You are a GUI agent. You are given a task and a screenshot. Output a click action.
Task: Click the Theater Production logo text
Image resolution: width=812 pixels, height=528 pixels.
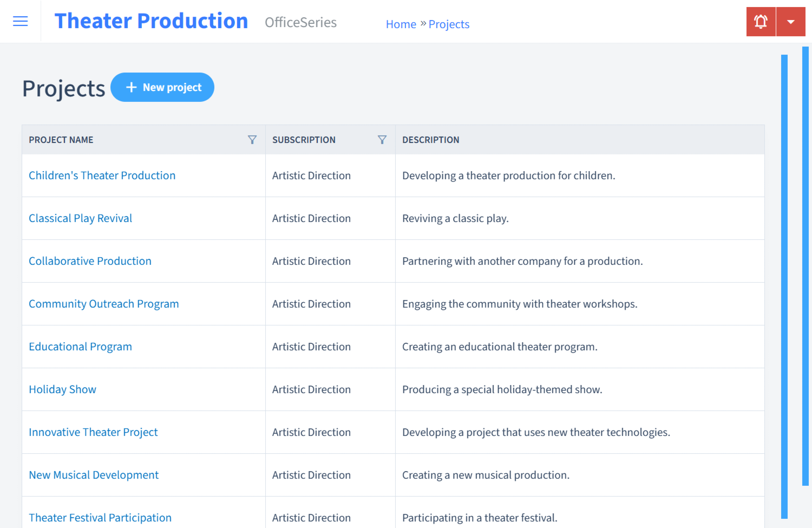click(x=152, y=21)
